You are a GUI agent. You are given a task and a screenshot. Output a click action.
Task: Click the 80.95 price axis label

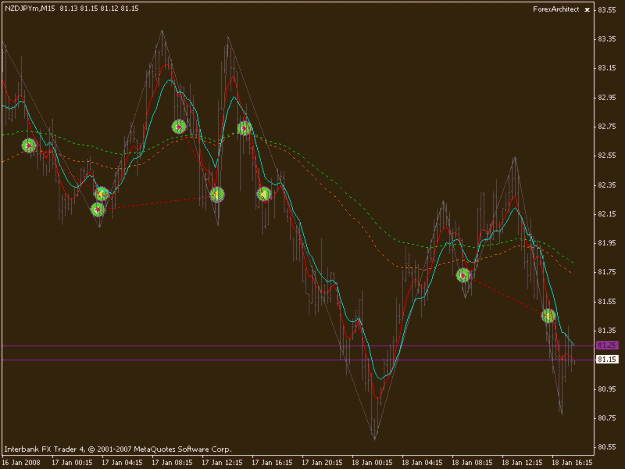[x=607, y=389]
